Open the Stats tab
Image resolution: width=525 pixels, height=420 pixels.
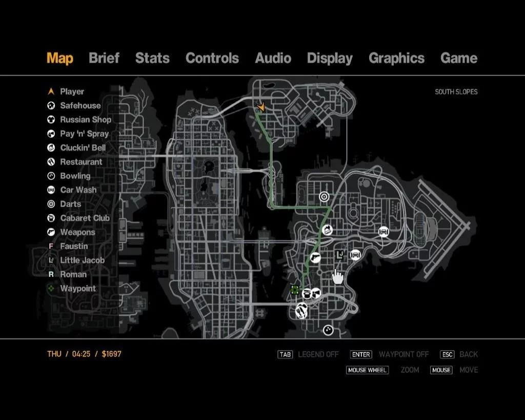tap(152, 58)
